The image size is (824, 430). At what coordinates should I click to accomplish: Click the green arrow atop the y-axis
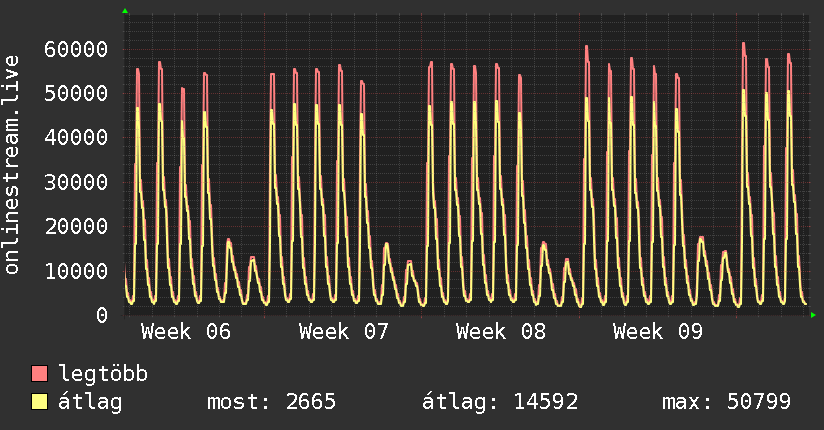125,11
